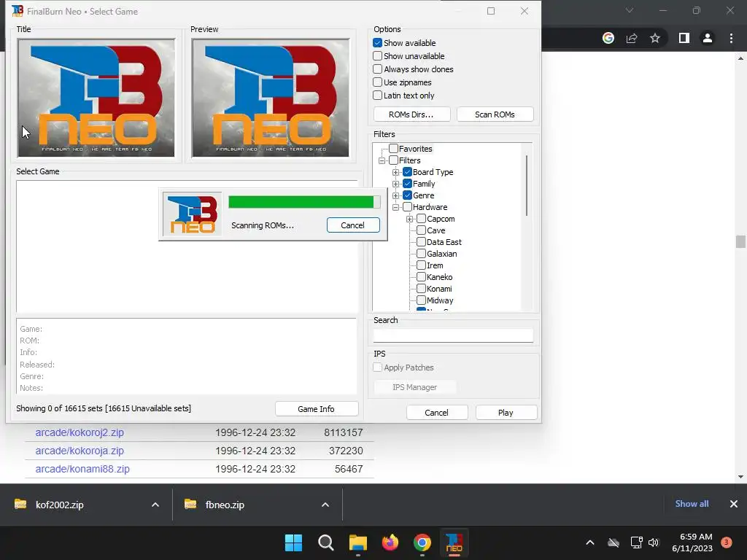
Task: Check the Hardware filter checkbox
Action: (x=407, y=207)
